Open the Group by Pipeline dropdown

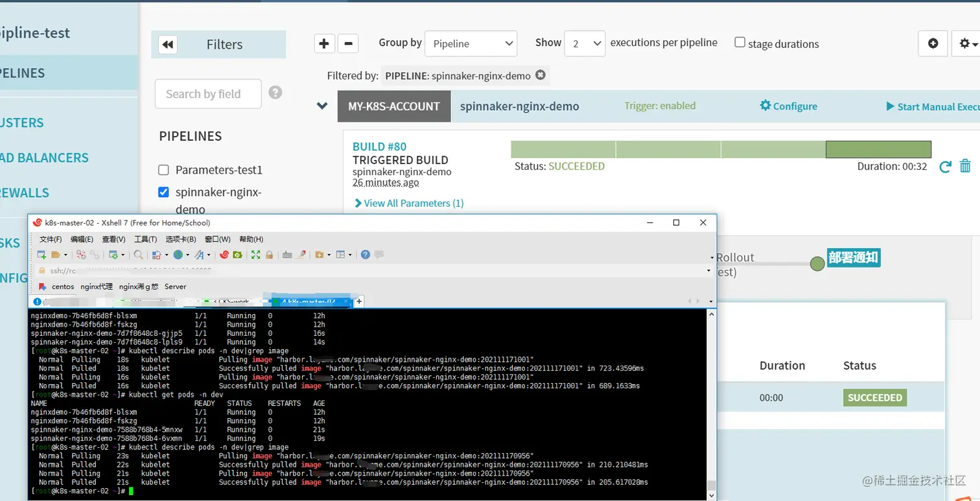(x=471, y=43)
